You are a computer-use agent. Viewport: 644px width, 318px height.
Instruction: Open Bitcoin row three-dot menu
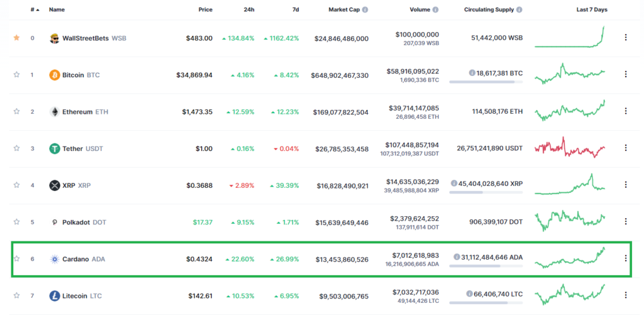626,74
